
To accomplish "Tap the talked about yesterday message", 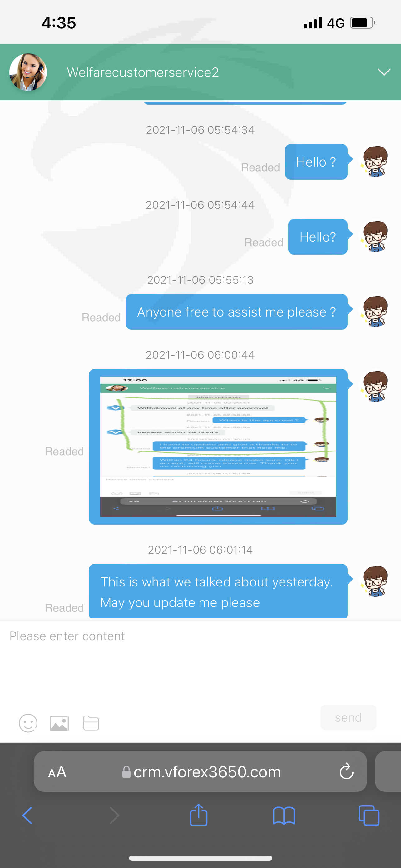I will [218, 591].
